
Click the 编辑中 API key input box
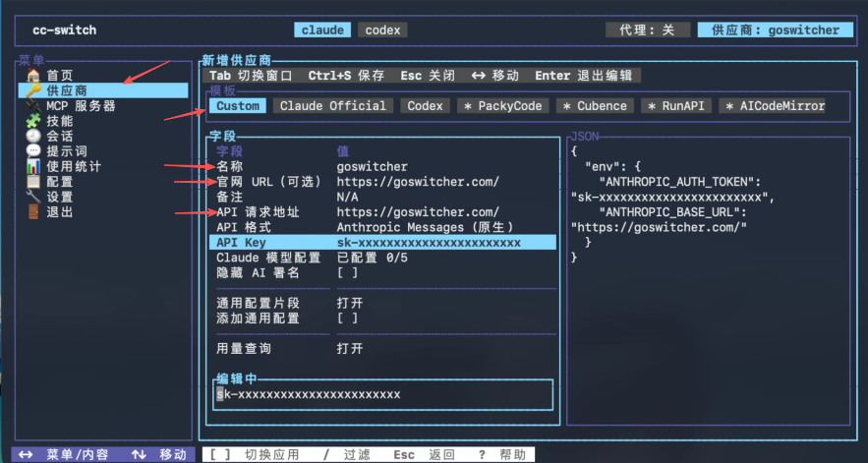click(x=382, y=394)
